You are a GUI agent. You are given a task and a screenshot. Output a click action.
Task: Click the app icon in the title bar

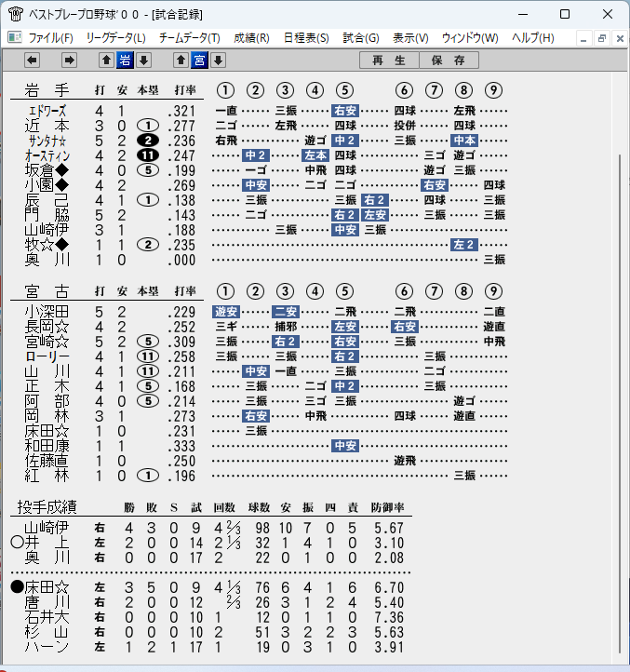point(16,14)
